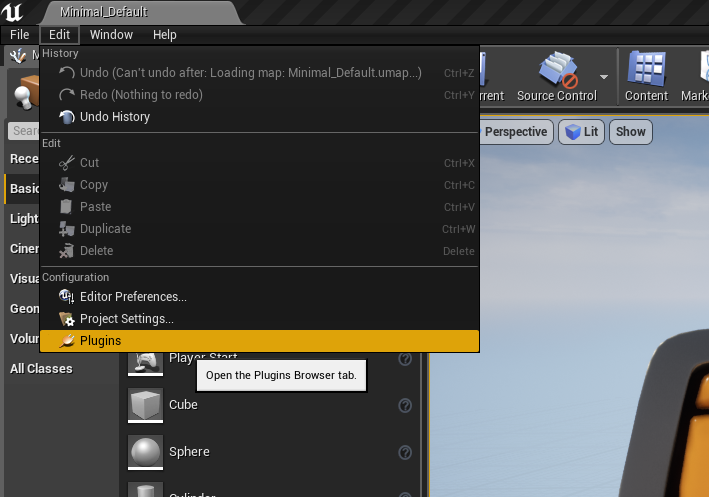The image size is (709, 497).
Task: Click the Lit cube icon
Action: click(572, 132)
